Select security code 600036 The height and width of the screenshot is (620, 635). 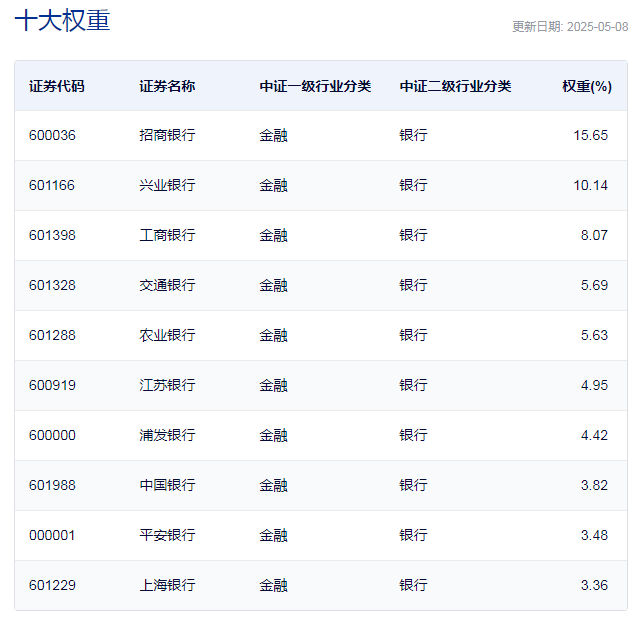[52, 135]
